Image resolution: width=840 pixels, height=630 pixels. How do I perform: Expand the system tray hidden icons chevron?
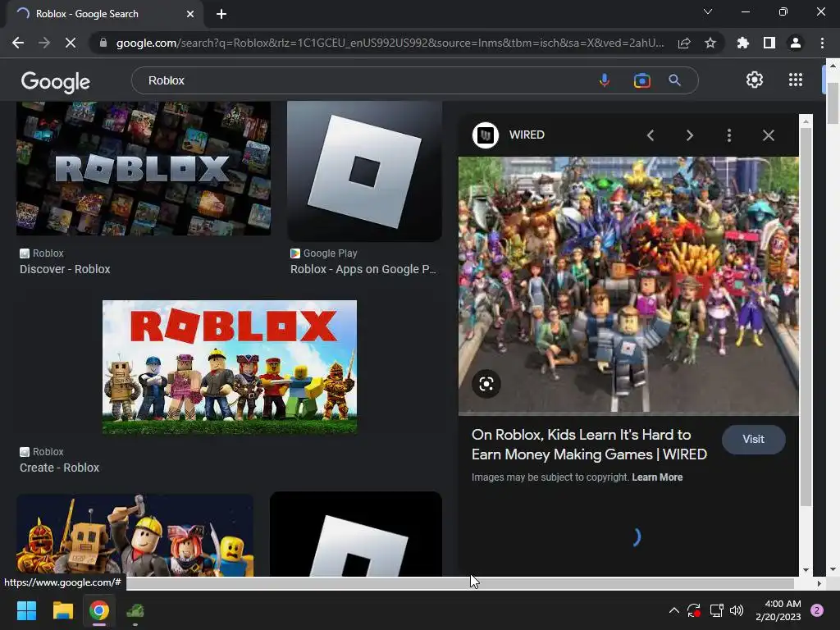[x=674, y=610]
